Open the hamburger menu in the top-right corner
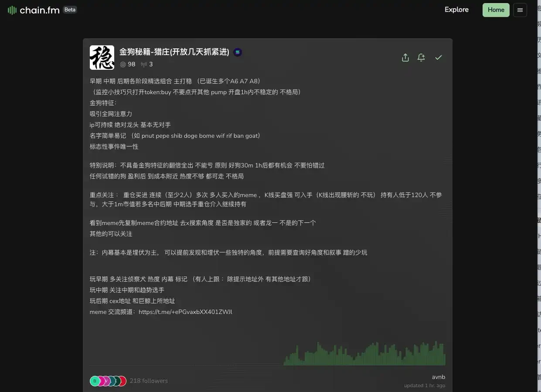 (x=520, y=10)
